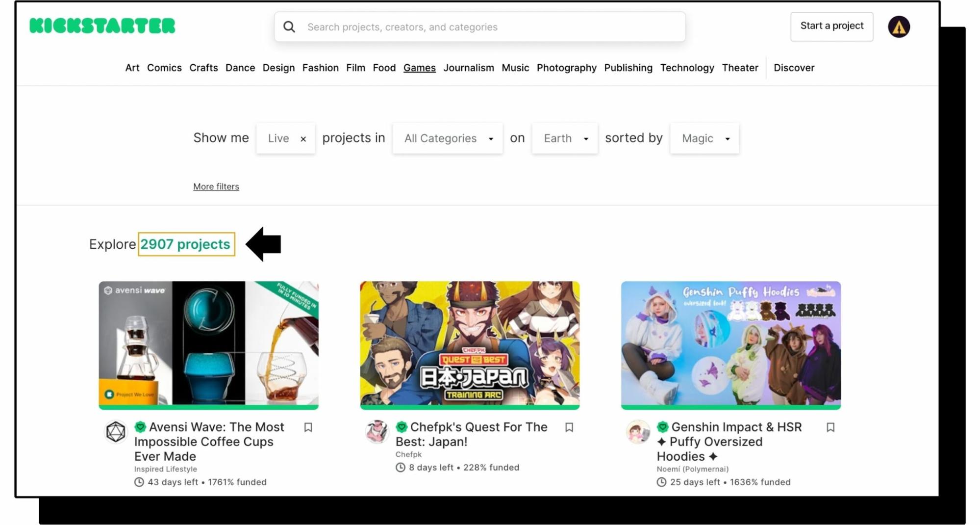The width and height of the screenshot is (980, 525).
Task: Open the Genshin Puffy Hoodies thumbnail
Action: [x=731, y=343]
